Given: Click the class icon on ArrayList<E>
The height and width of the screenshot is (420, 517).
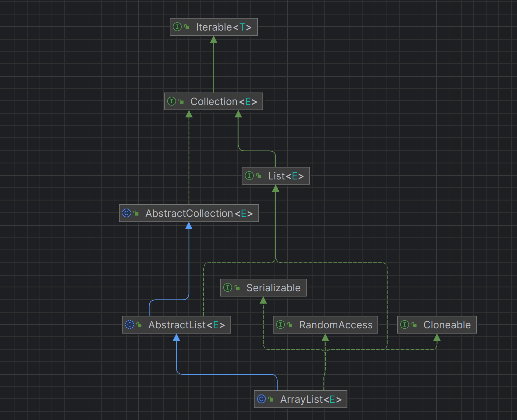Looking at the screenshot, I should tap(261, 399).
